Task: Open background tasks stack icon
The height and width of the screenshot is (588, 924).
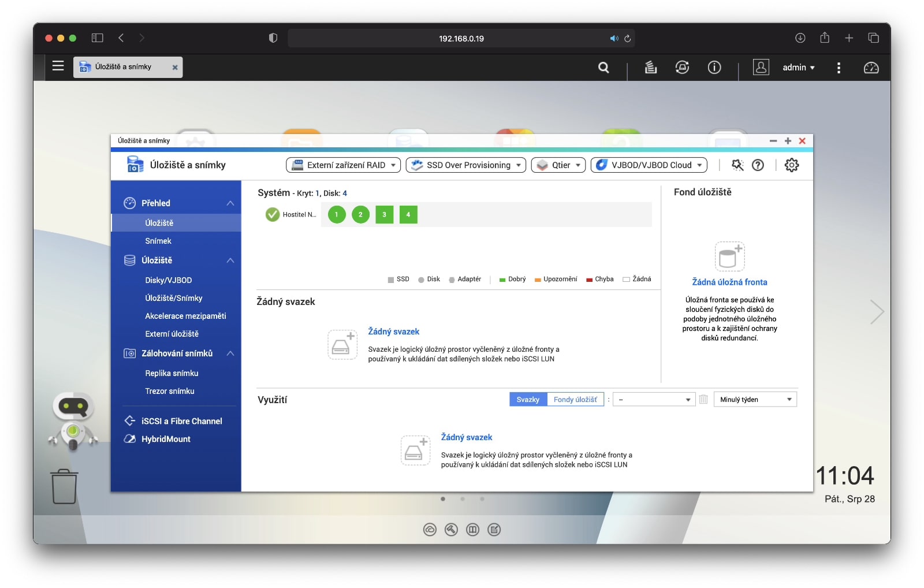Action: [651, 68]
